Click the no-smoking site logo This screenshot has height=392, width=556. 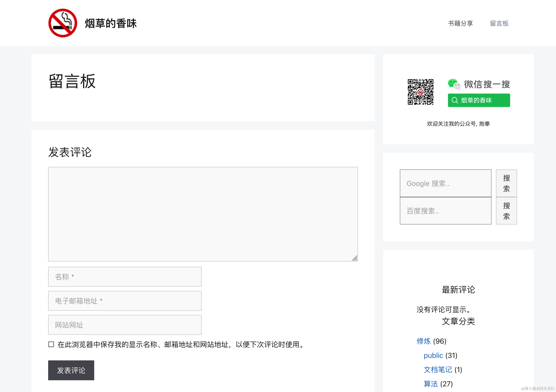(63, 23)
